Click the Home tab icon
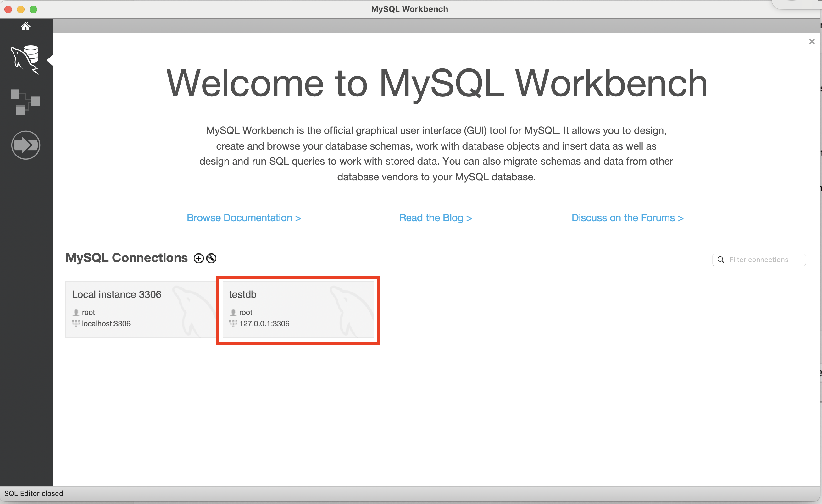Image resolution: width=822 pixels, height=504 pixels. click(x=26, y=26)
